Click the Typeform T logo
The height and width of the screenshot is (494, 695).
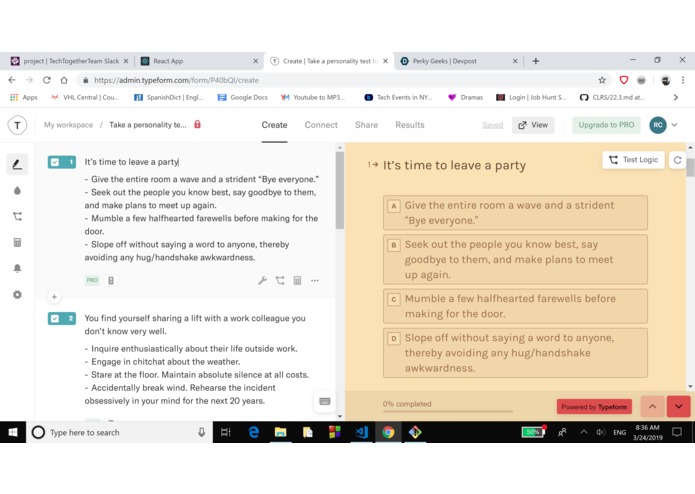[x=17, y=125]
